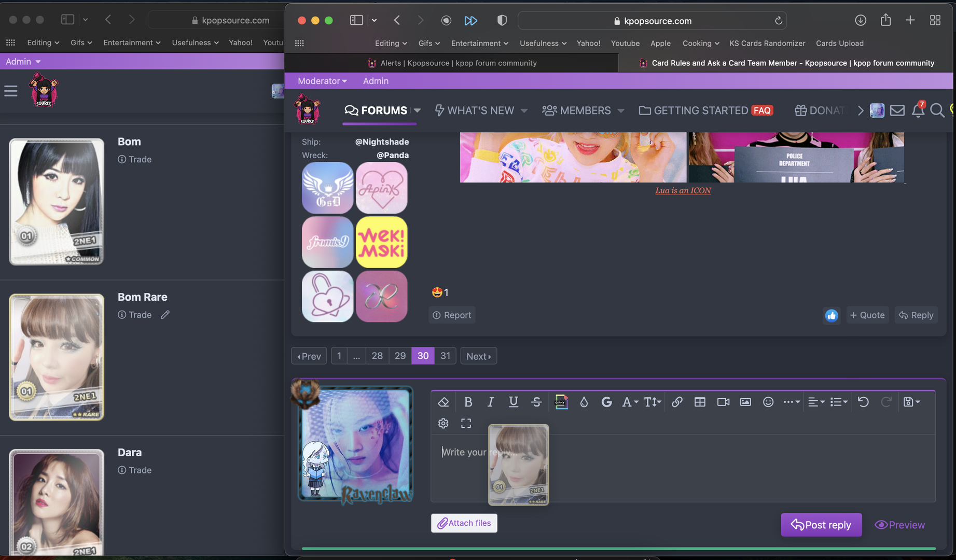Toggle the sidebar in the back Safari window
Viewport: 956px width, 560px height.
coord(68,20)
